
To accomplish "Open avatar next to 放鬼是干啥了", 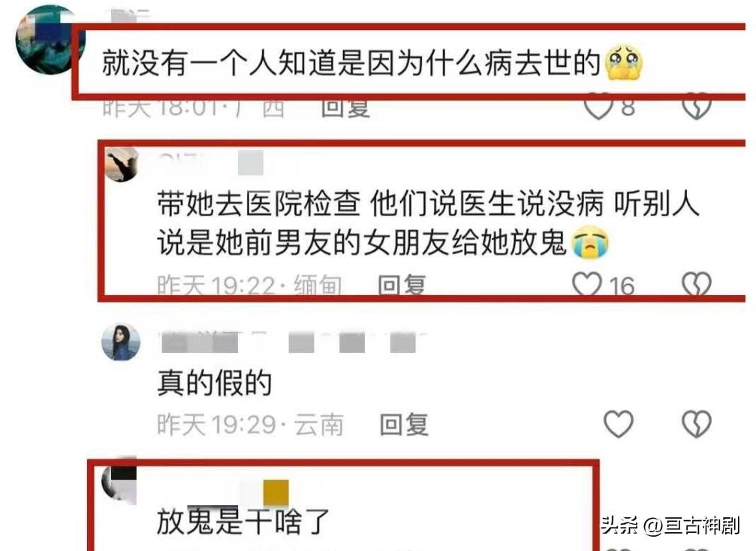I will (x=119, y=484).
